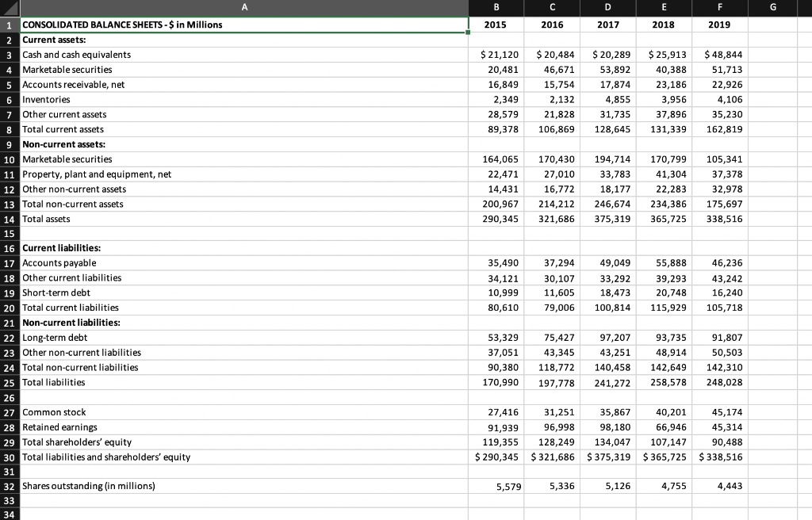The width and height of the screenshot is (812, 520).
Task: Click accounts payable value 55,888
Action: click(664, 263)
